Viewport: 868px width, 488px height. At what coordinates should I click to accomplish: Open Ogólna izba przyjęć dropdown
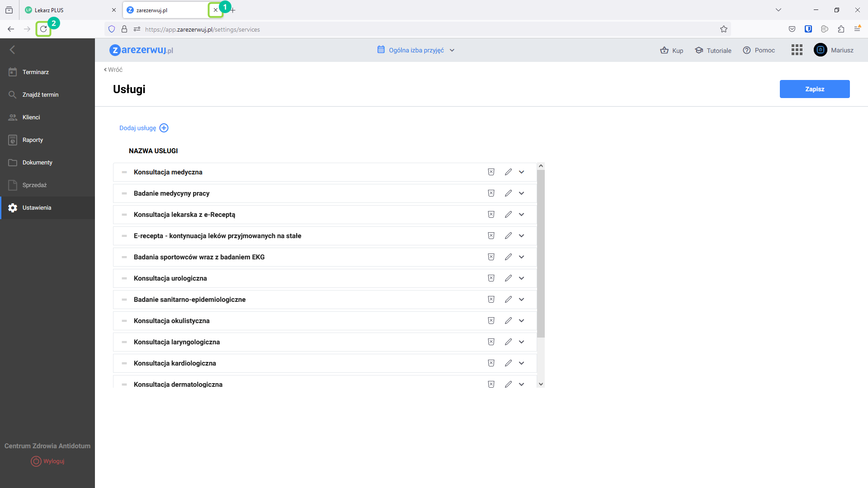(x=416, y=50)
